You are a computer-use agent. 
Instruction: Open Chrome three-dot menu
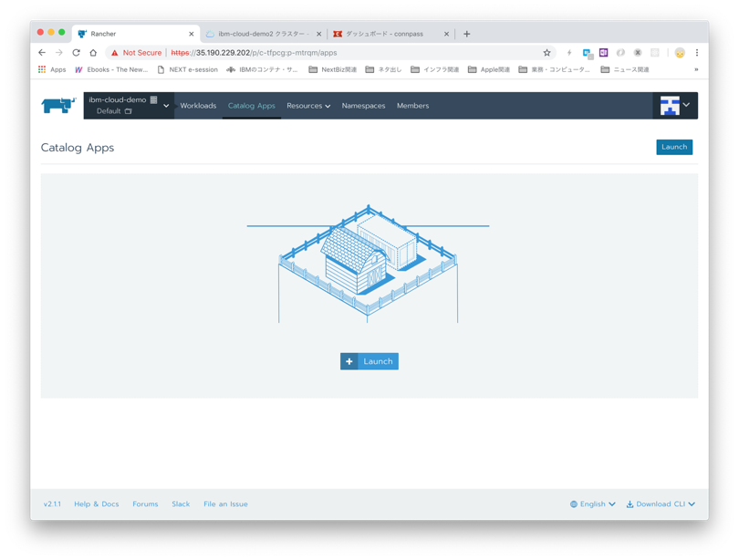pyautogui.click(x=697, y=53)
